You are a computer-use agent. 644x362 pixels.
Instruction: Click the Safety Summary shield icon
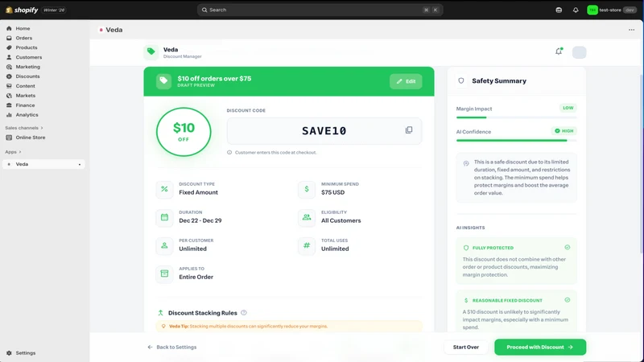point(461,81)
